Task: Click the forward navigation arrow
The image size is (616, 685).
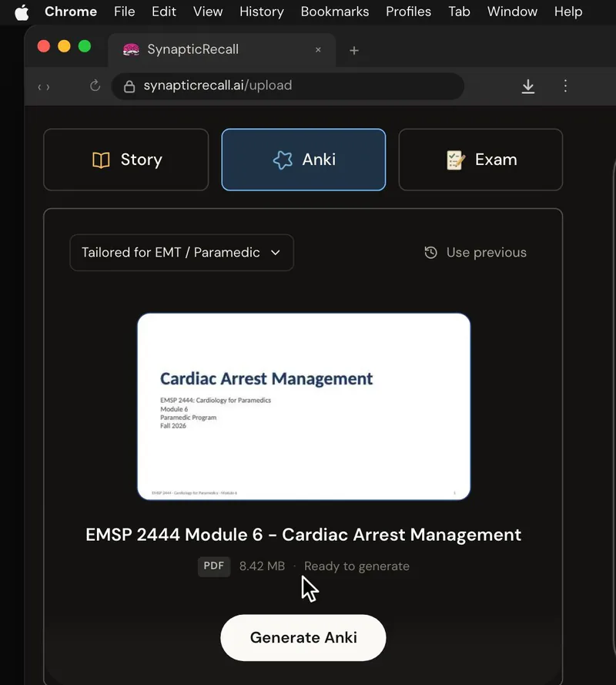Action: click(48, 87)
